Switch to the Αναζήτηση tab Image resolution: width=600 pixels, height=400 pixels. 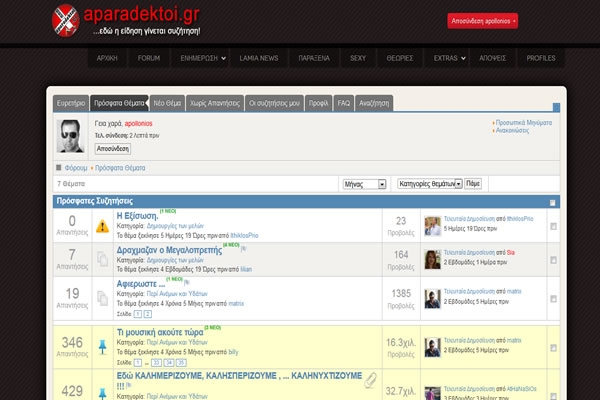[374, 103]
